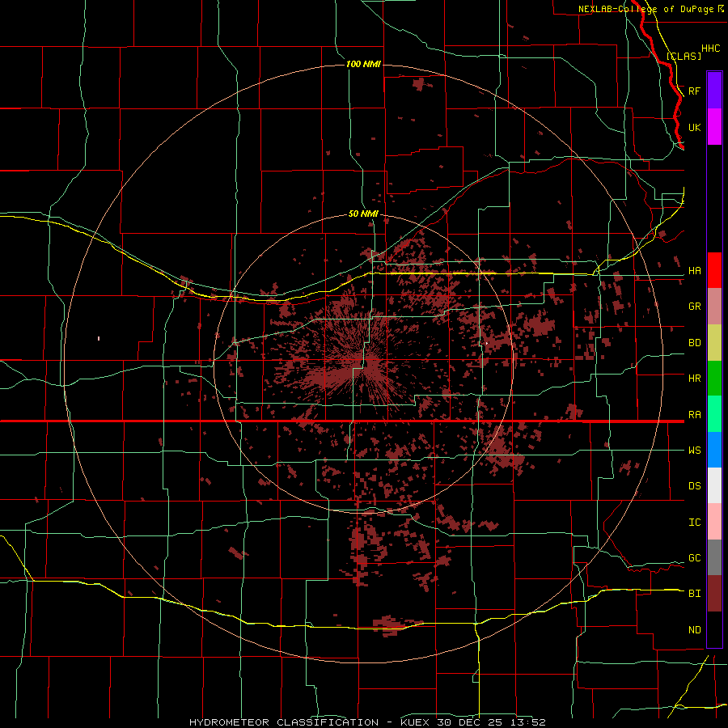Image resolution: width=728 pixels, height=728 pixels.
Task: Click the 50 NMI range ring label
Action: (363, 214)
